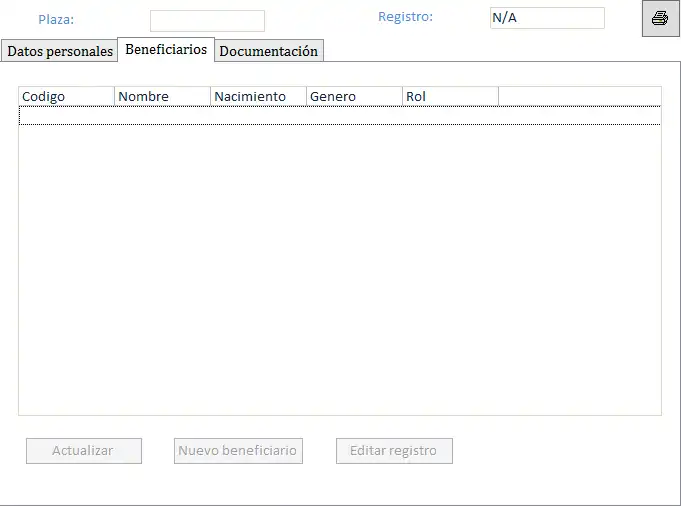Select the Beneficiarios tab

[x=166, y=50]
